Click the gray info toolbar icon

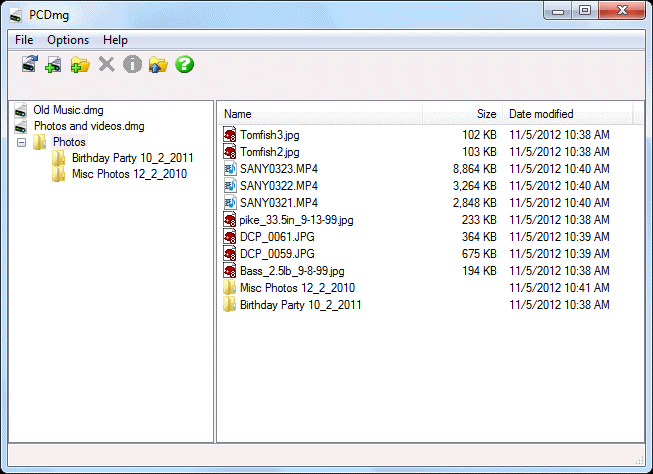(132, 65)
